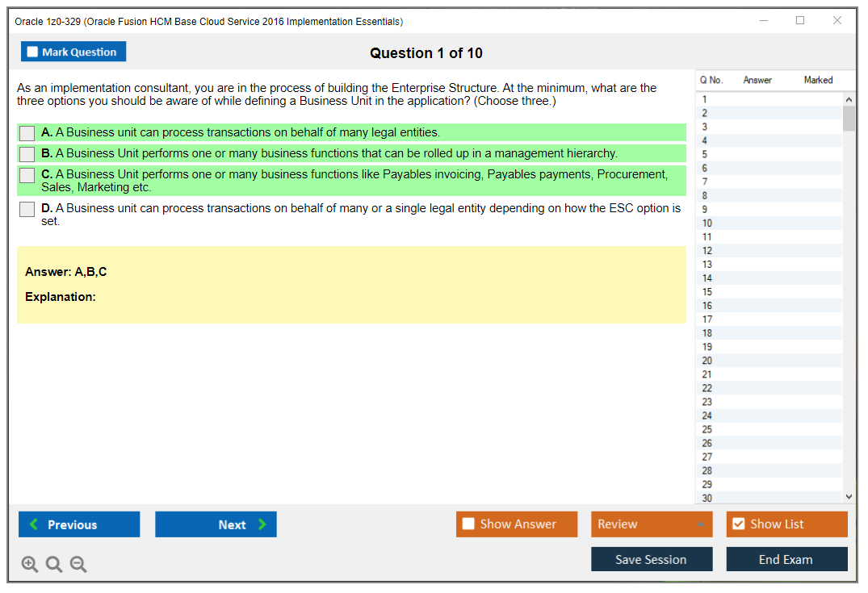
Task: Click the End Exam button
Action: 786,559
